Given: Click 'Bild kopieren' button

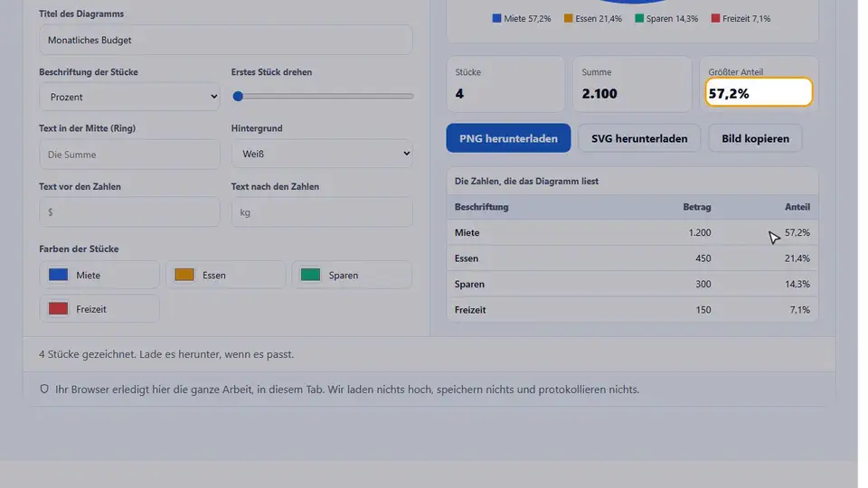Looking at the screenshot, I should [x=755, y=138].
